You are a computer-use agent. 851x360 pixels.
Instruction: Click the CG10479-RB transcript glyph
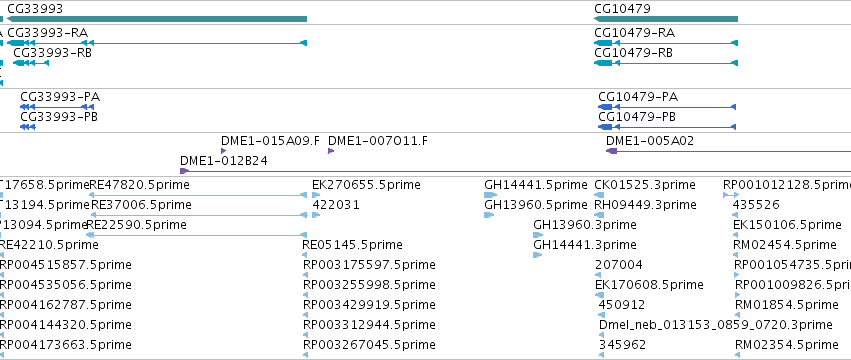(666, 63)
